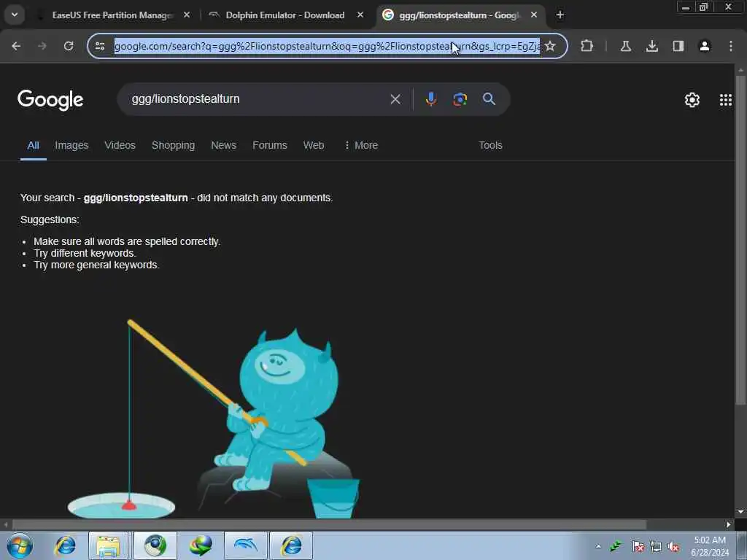
Task: Start voice search with microphone
Action: point(430,99)
